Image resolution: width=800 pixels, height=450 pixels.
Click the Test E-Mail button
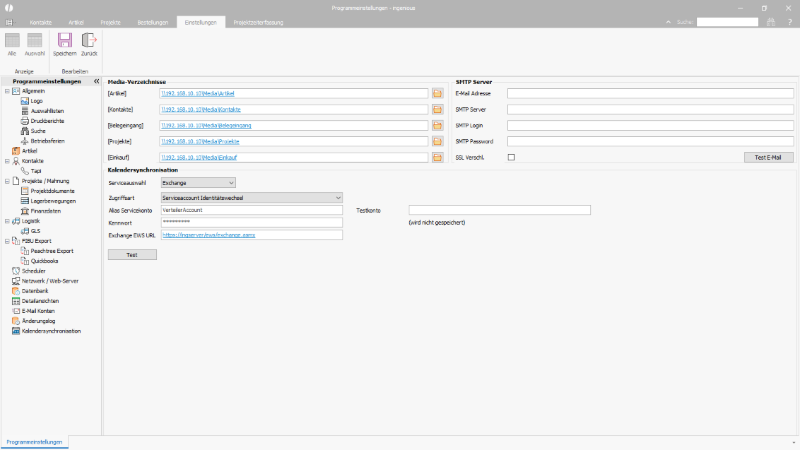coord(768,158)
